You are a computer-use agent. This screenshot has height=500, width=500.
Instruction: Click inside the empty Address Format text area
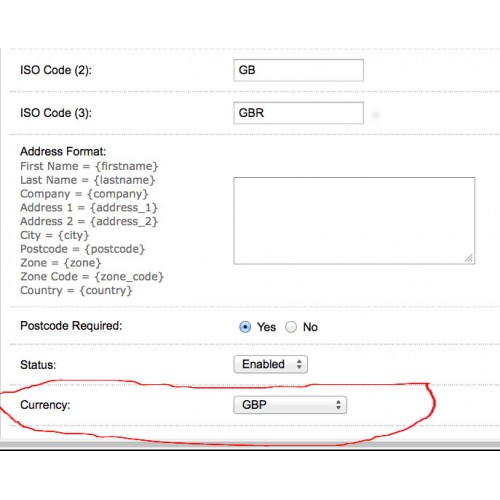[354, 221]
